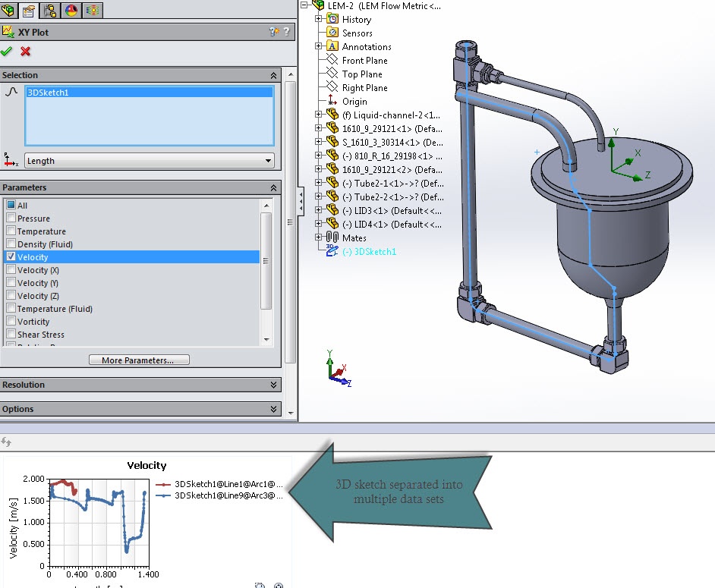This screenshot has width=715, height=588.
Task: Select 3DSketch1 in the selection box
Action: 149,93
